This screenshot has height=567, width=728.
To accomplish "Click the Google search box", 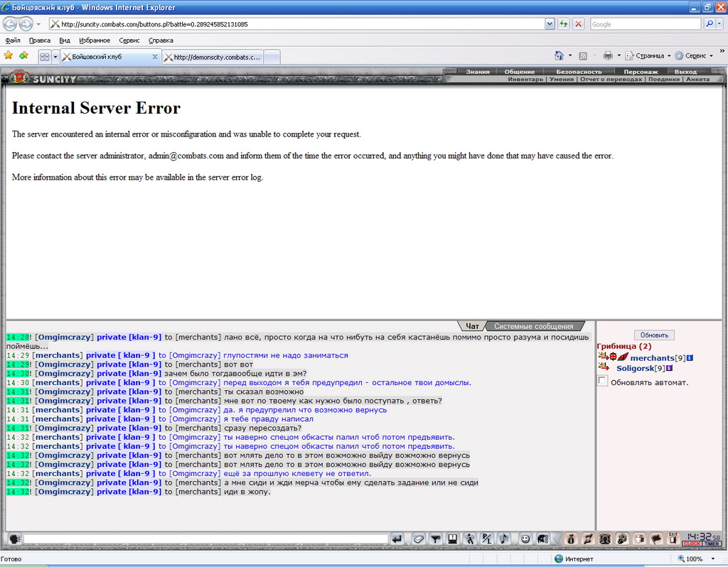I will tap(646, 24).
